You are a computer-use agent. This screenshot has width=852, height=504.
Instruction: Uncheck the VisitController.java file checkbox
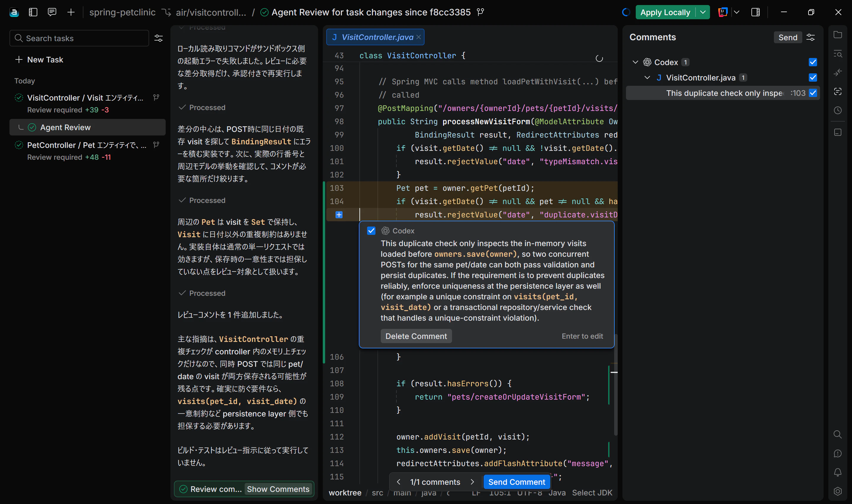813,78
